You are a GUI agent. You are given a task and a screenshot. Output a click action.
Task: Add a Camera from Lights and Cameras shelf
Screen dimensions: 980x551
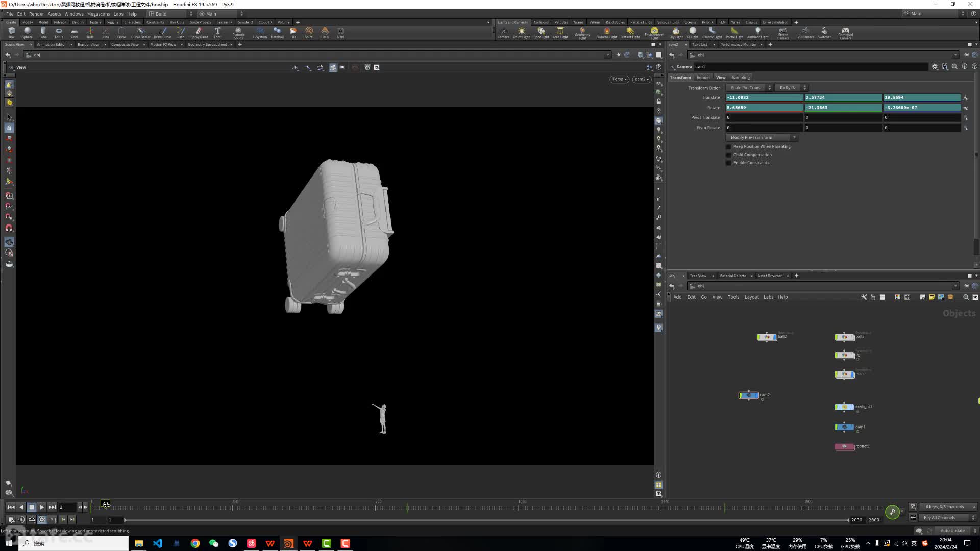(x=503, y=33)
